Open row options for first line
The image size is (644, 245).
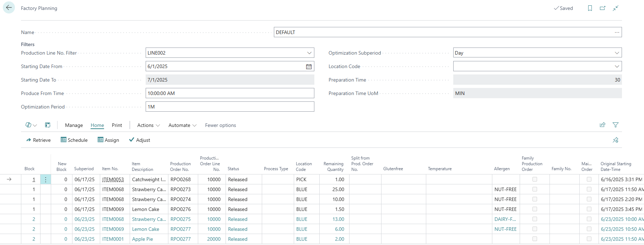tap(45, 179)
